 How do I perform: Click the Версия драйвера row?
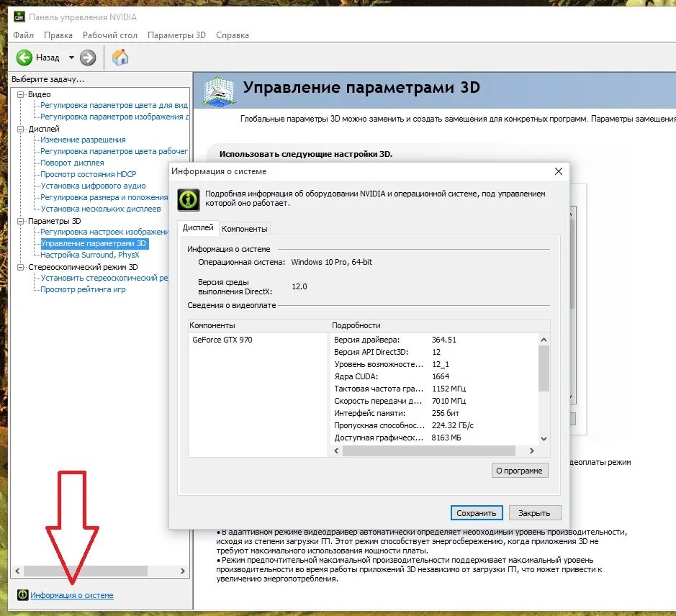[434, 340]
